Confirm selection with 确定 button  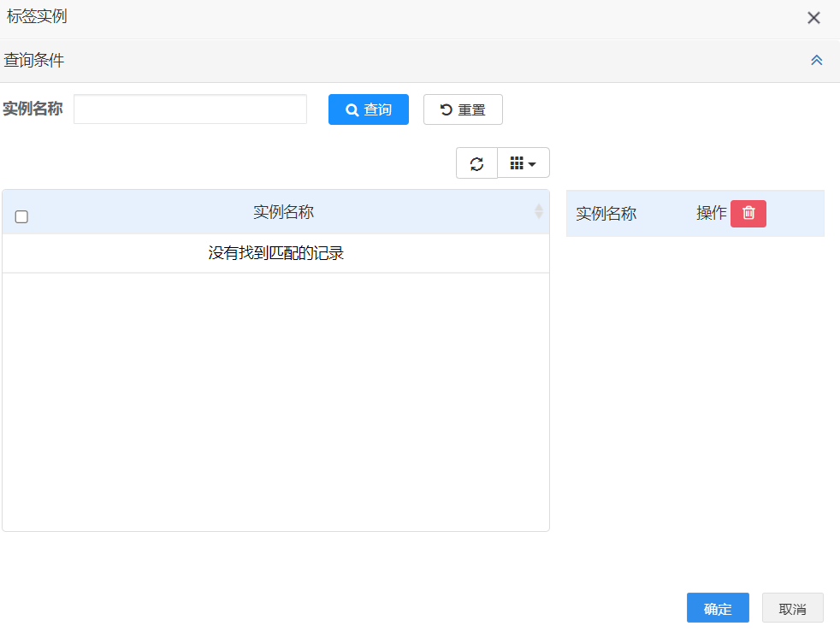[718, 608]
